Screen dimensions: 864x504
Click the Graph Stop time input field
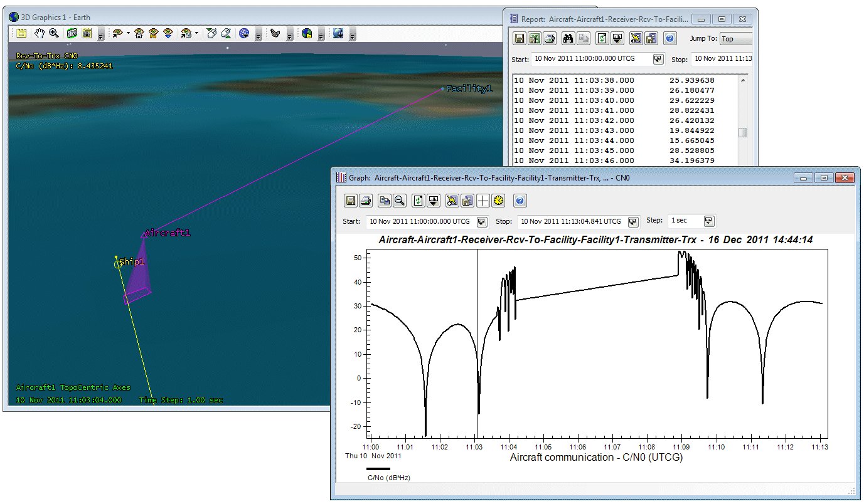tap(571, 221)
